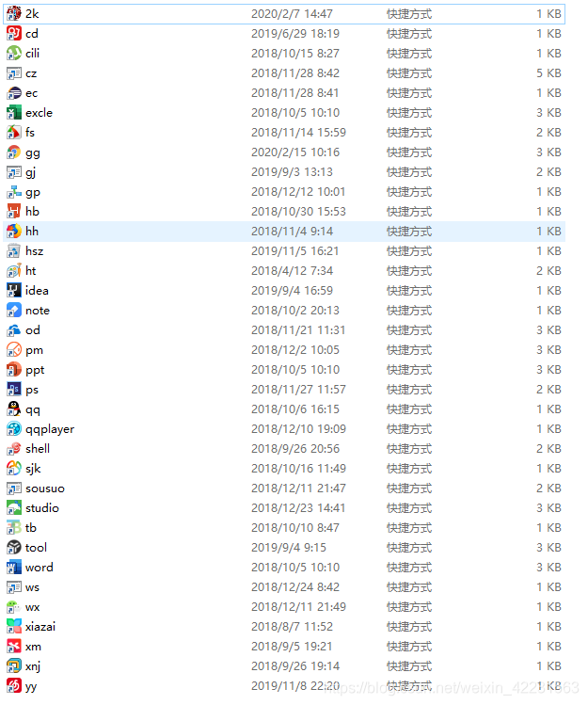Select the od OneDrive shortcut icon

14,330
